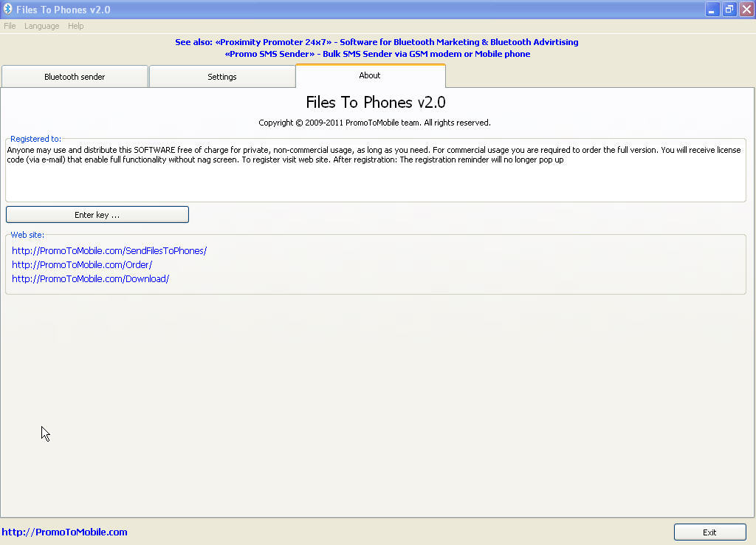Open the PromoToMobile.com/Download/ link
The height and width of the screenshot is (545, 756).
pos(91,278)
